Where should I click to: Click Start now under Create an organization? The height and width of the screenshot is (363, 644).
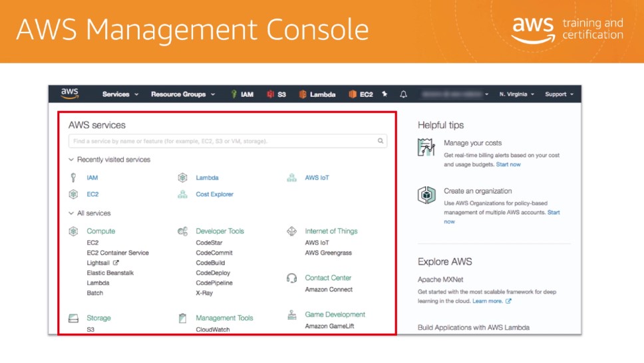554,212
